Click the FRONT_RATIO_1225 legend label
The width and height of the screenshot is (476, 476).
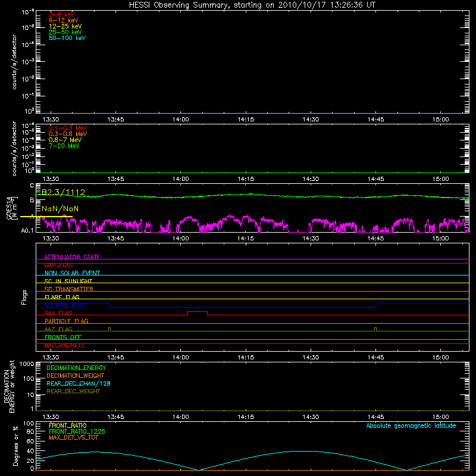pyautogui.click(x=77, y=431)
